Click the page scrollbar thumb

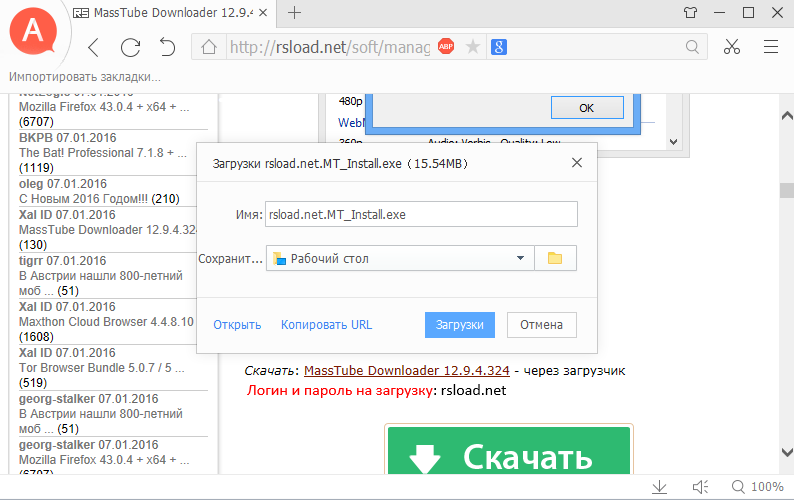pos(786,190)
